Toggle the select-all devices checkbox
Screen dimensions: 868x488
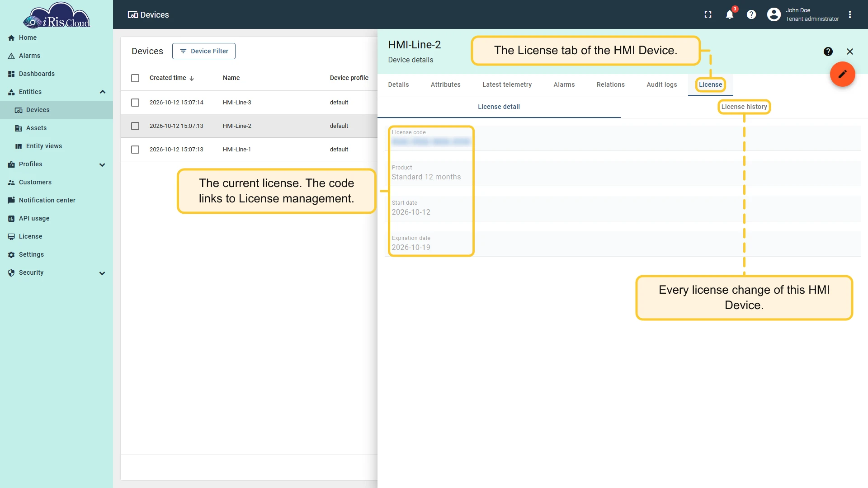pyautogui.click(x=135, y=78)
